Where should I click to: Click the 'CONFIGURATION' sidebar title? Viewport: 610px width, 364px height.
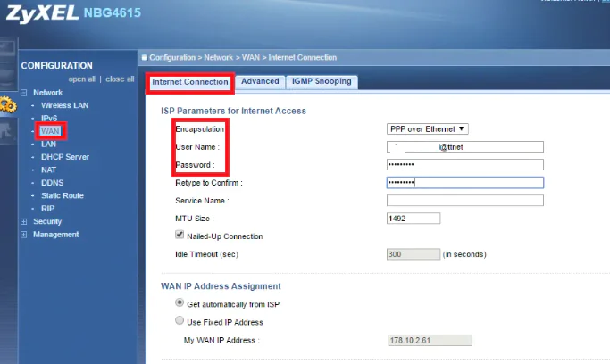coord(57,66)
